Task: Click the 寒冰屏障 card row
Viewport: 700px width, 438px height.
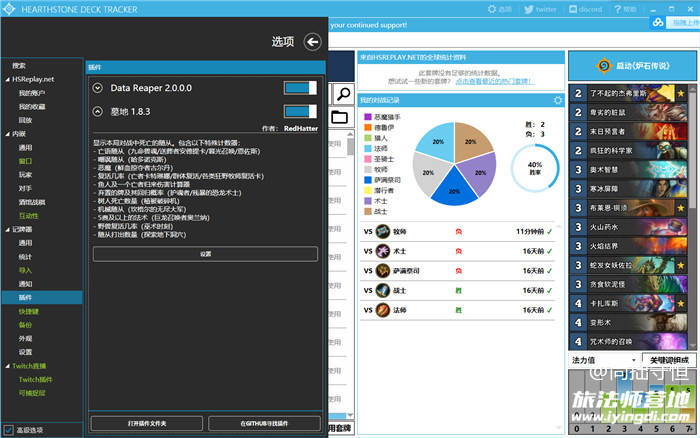Action: click(x=628, y=189)
